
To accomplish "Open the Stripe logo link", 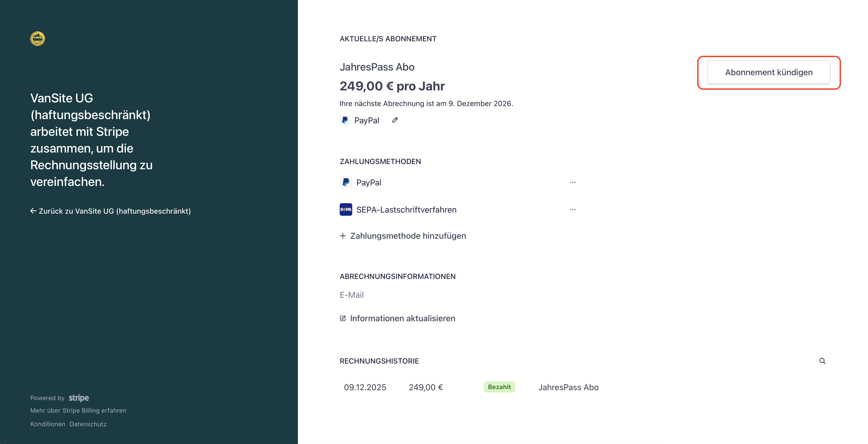I will tap(79, 398).
